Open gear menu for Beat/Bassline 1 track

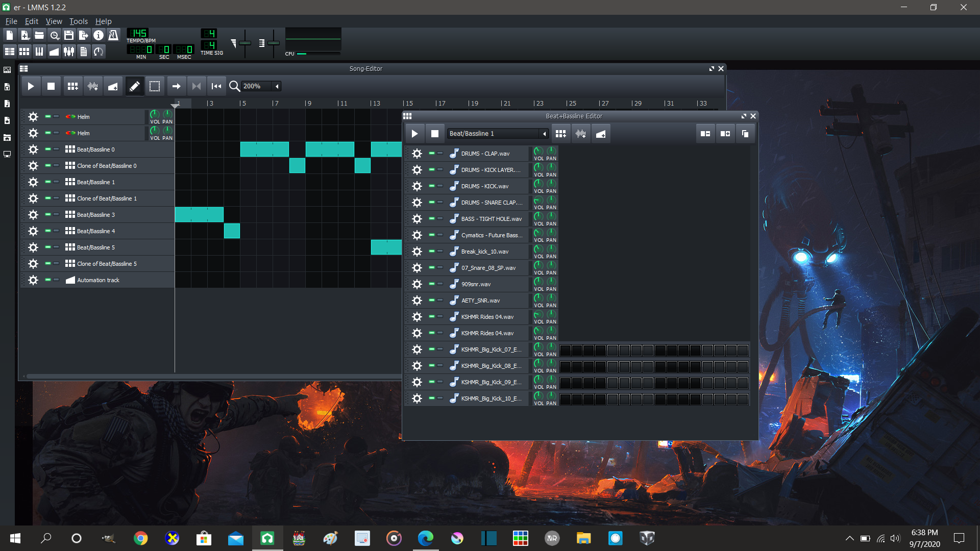(x=33, y=182)
